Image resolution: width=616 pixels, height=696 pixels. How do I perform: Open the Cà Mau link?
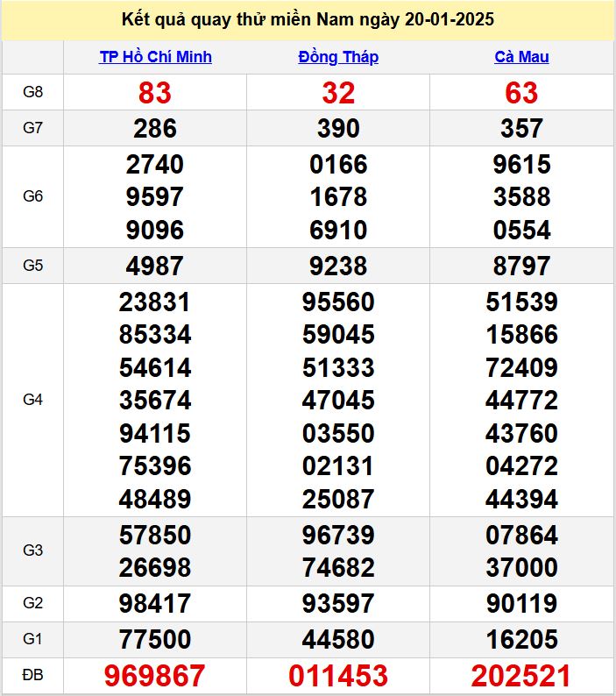(x=521, y=57)
